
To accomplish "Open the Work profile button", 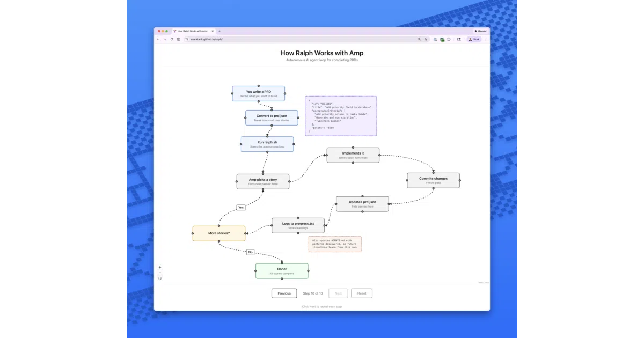I will click(474, 39).
